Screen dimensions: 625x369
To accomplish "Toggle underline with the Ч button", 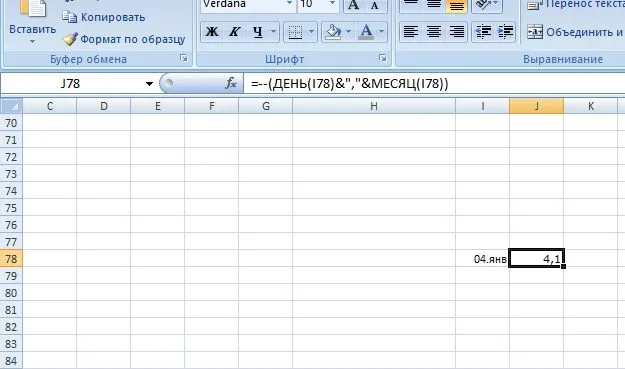I will point(258,31).
